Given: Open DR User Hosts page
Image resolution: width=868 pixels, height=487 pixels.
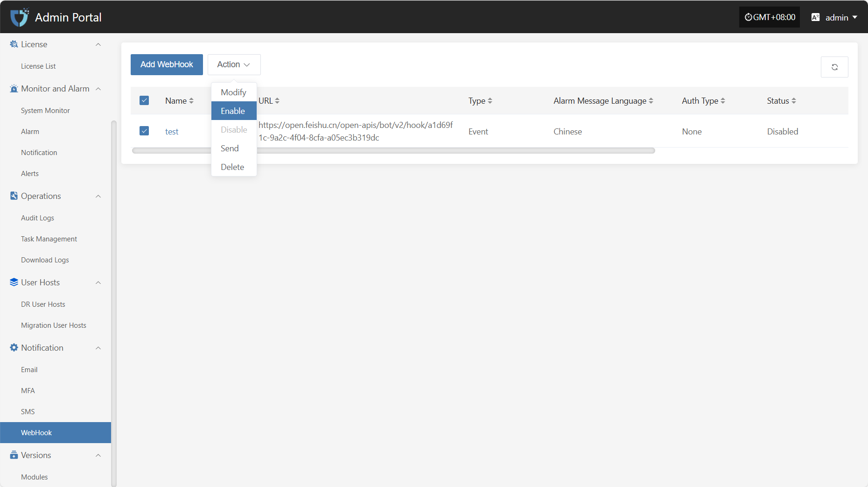Looking at the screenshot, I should point(43,304).
